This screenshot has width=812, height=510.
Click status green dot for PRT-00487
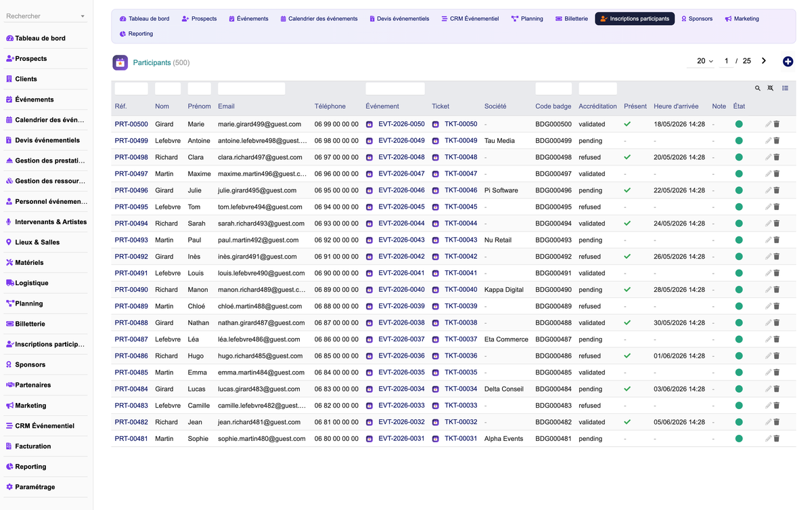point(739,339)
